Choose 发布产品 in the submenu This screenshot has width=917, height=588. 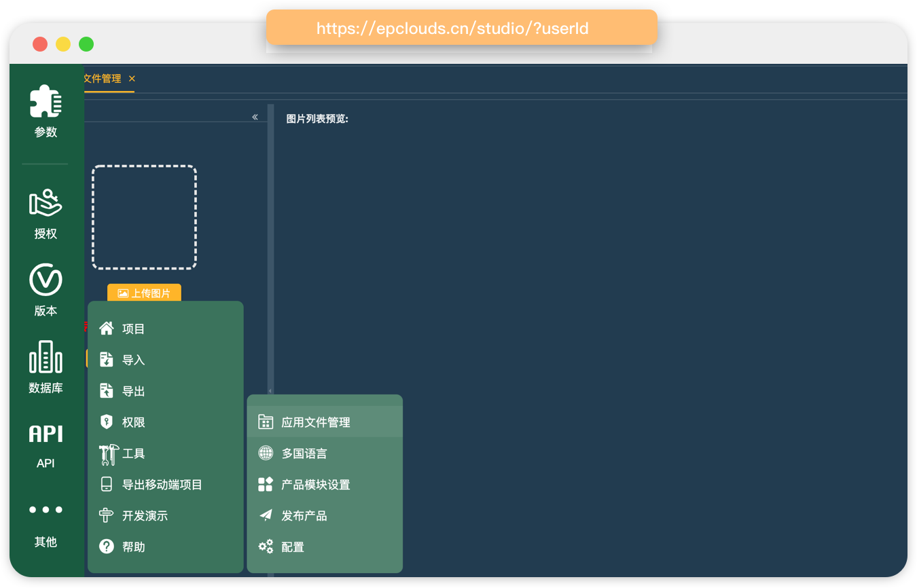pos(325,516)
